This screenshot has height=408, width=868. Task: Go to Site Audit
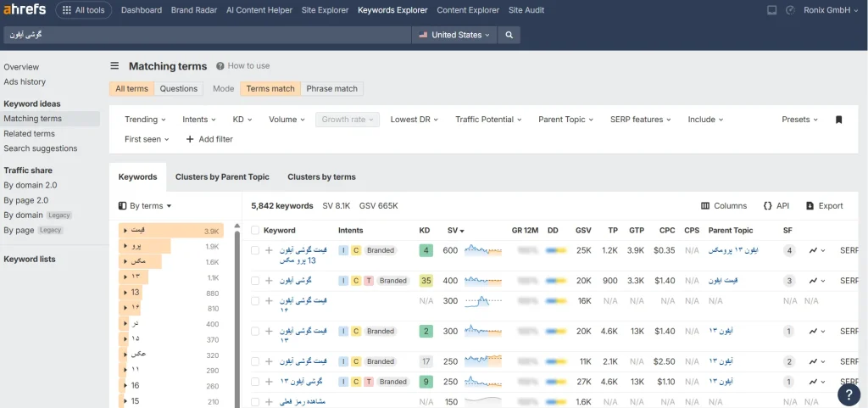[x=526, y=10]
